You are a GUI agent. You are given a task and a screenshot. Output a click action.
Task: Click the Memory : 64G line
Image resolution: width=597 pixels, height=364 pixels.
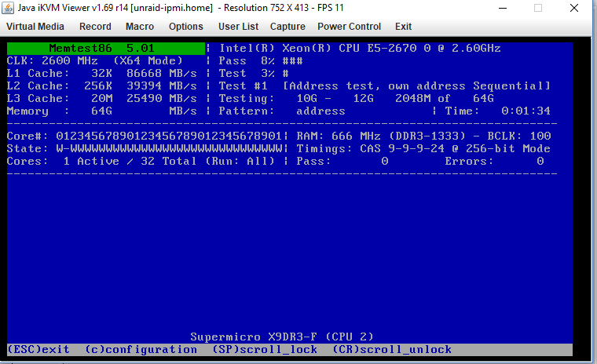coord(101,111)
